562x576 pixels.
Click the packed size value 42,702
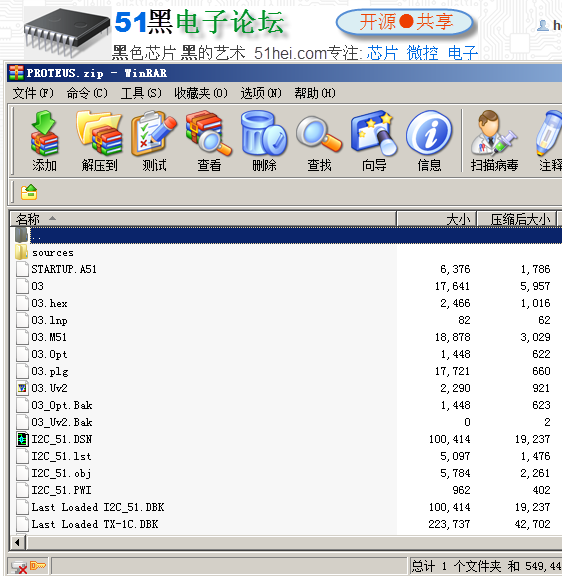pyautogui.click(x=532, y=524)
